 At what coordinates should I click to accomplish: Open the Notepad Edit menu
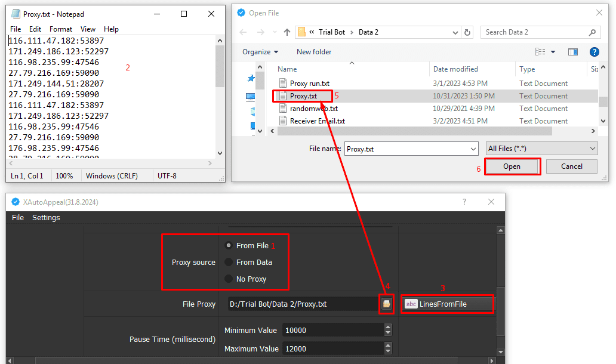35,29
